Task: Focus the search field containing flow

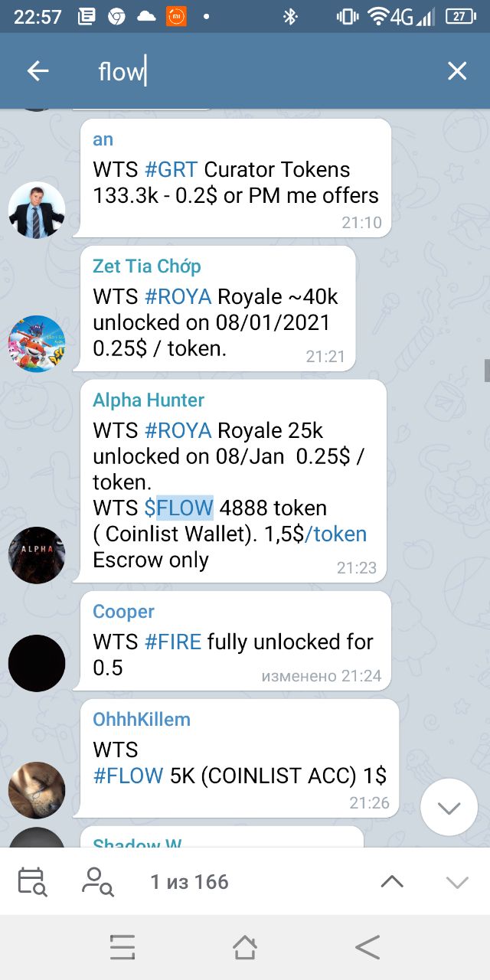Action: click(x=260, y=71)
